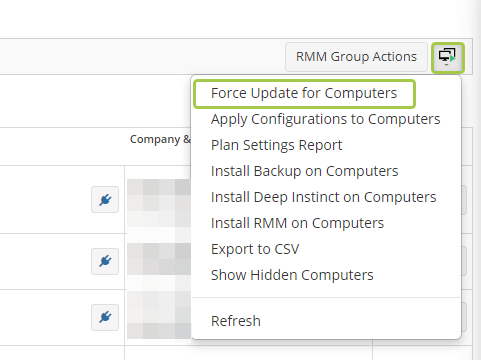Click the RMM Group Actions button

[x=356, y=57]
